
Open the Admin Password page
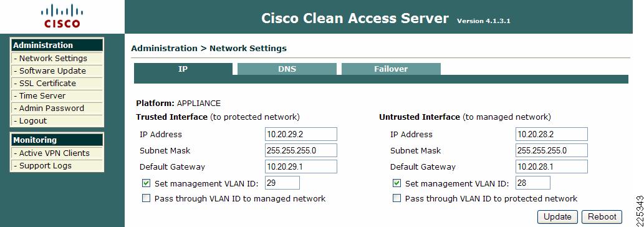point(57,109)
